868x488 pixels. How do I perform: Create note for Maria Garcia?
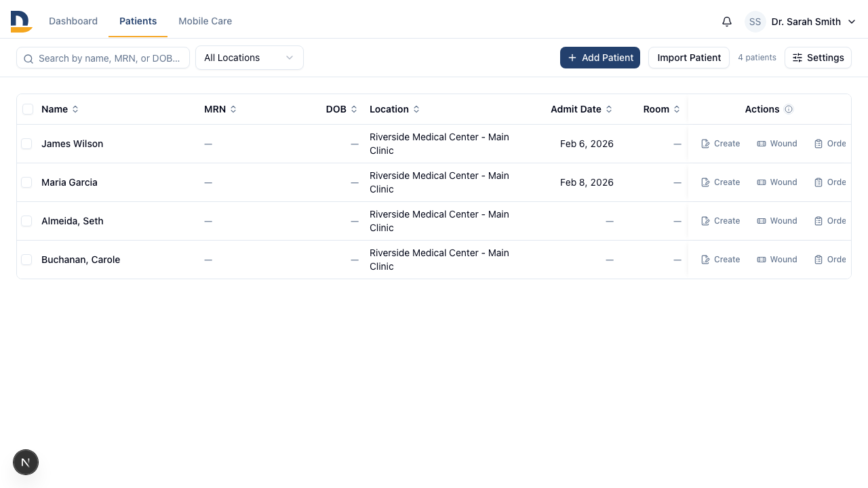pyautogui.click(x=720, y=182)
